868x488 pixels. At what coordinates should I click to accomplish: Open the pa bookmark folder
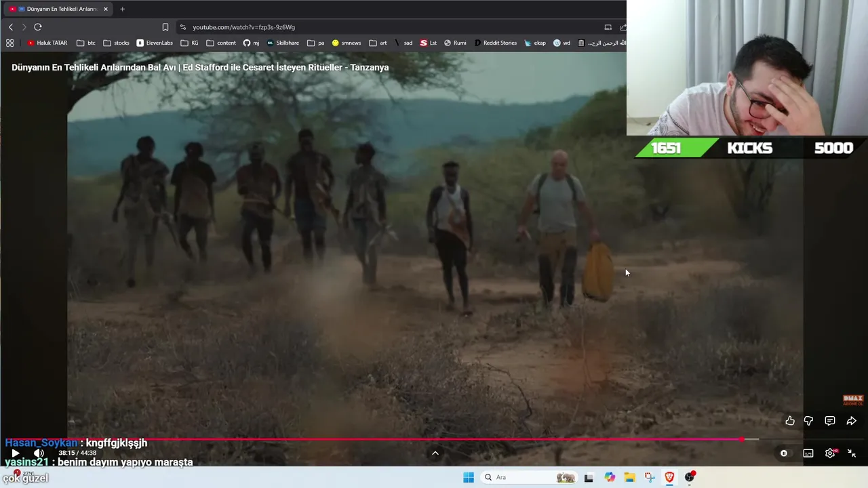[x=315, y=43]
